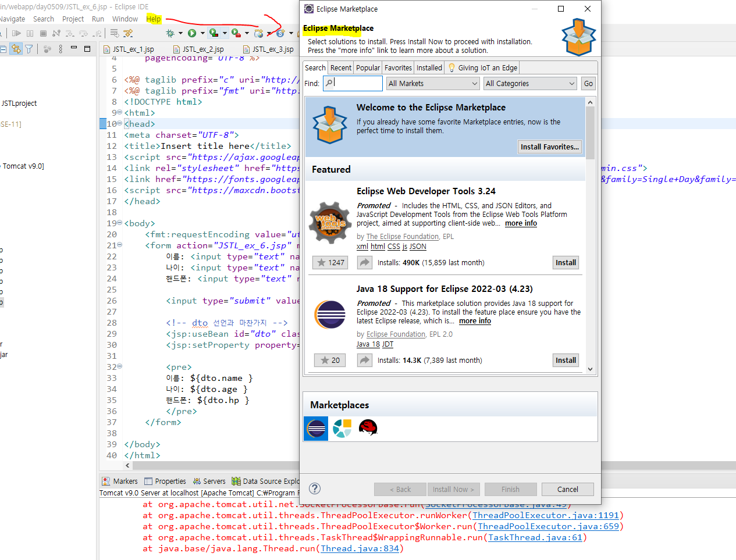
Task: Toggle Use Step Filters in toolbar
Action: coord(128,33)
